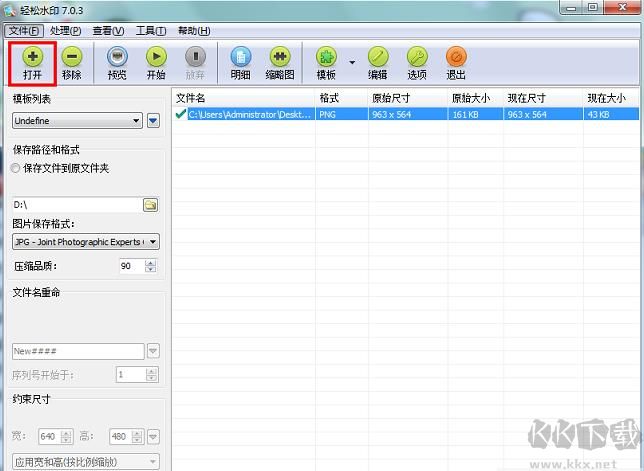Close the 轻松水印 window
644x471 pixels.
coord(623,8)
